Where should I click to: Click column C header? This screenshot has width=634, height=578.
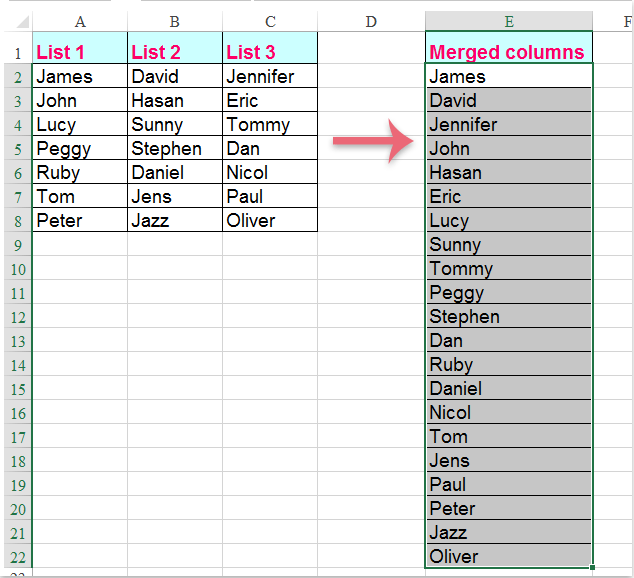[270, 21]
